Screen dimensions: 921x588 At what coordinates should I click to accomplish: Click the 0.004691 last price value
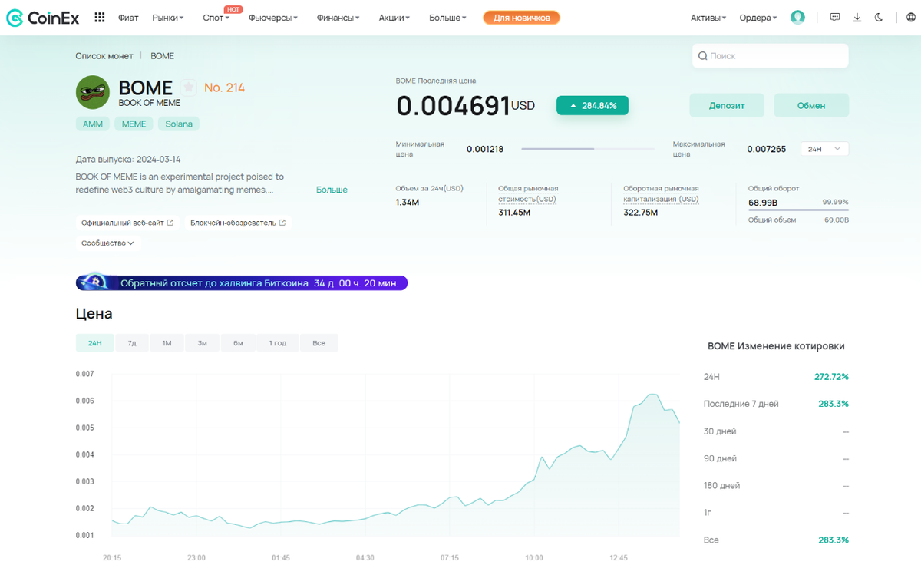coord(454,106)
